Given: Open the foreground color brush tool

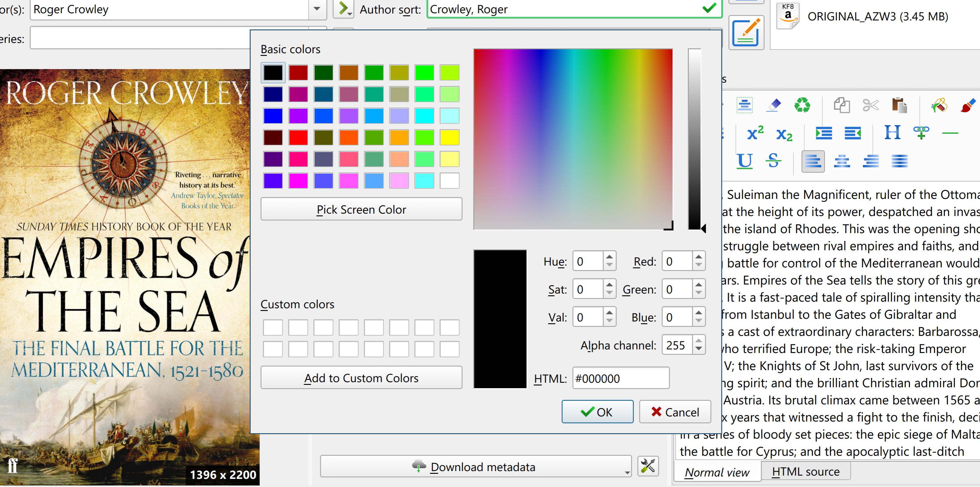Looking at the screenshot, I should (968, 105).
